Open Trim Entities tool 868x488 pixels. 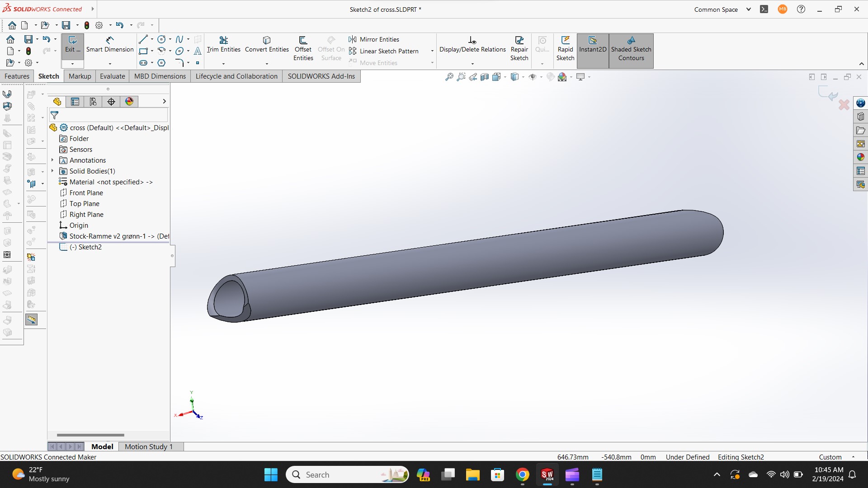pos(223,45)
